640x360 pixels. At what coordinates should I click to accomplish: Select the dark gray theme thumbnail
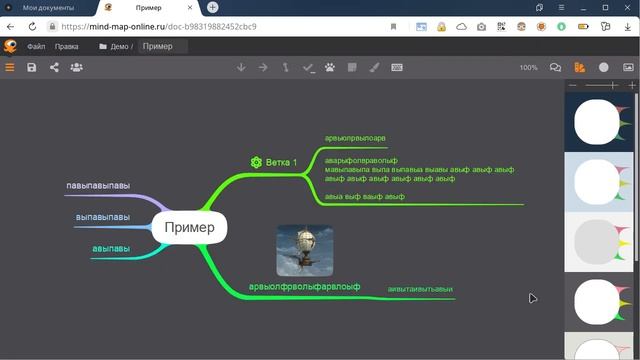tap(599, 302)
